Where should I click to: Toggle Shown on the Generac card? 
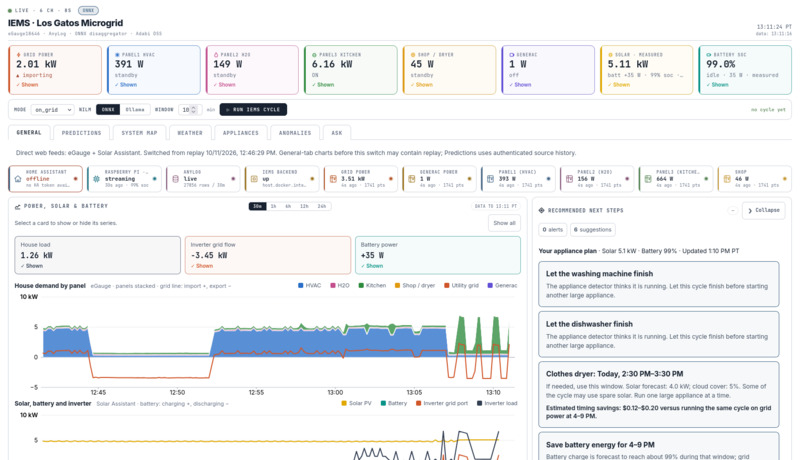pyautogui.click(x=520, y=85)
